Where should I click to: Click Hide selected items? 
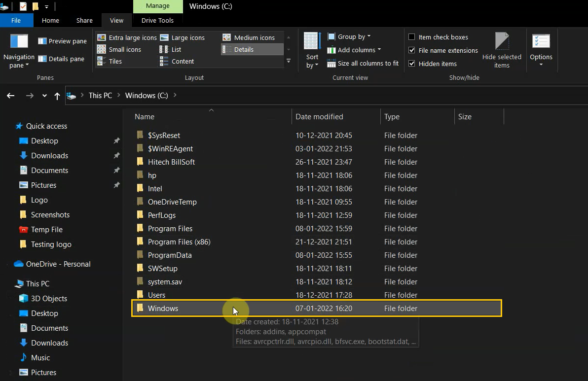pos(502,49)
